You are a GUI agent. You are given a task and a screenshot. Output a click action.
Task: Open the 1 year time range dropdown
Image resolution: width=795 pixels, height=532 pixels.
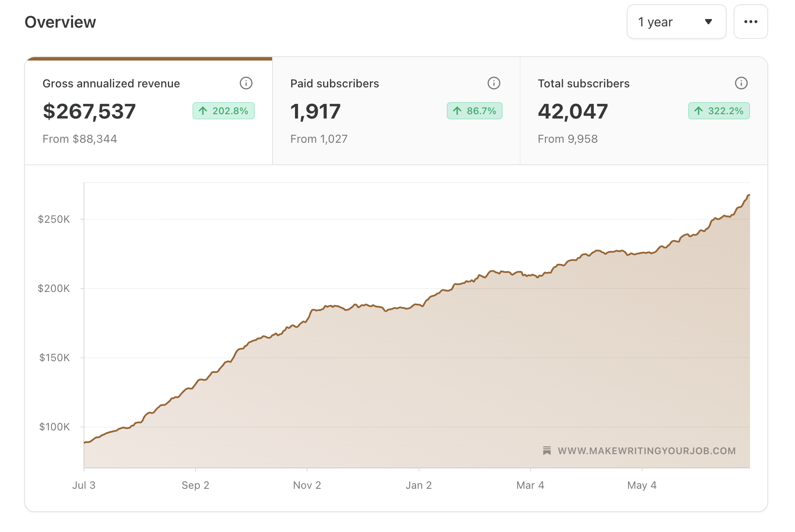point(676,22)
